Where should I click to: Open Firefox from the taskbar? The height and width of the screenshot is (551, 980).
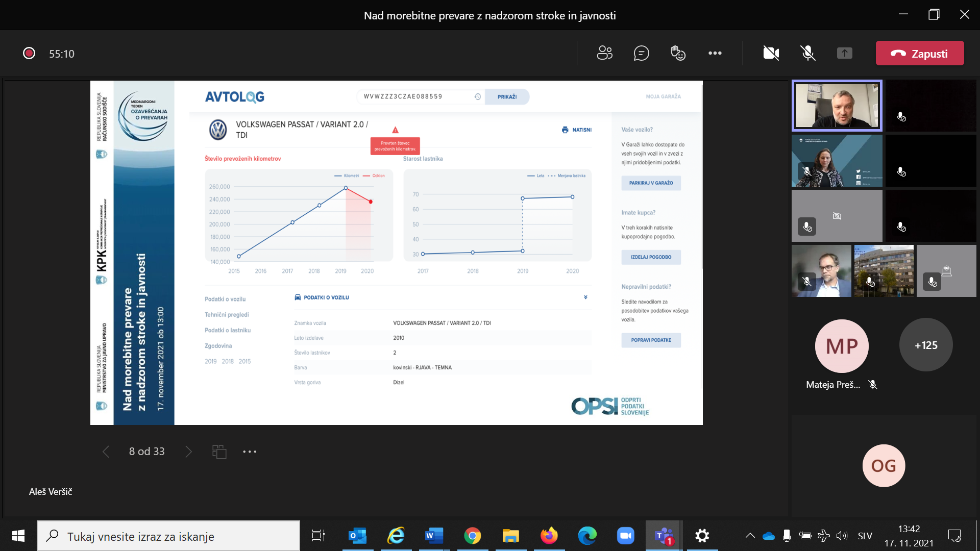[x=549, y=536]
